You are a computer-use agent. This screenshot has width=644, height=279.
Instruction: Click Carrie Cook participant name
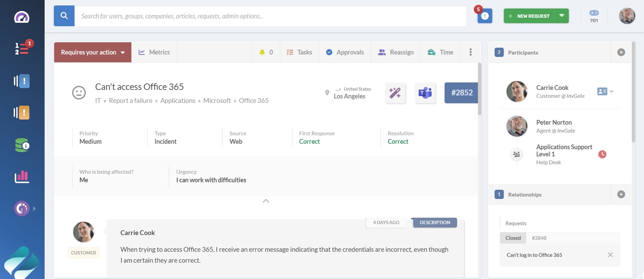[552, 88]
